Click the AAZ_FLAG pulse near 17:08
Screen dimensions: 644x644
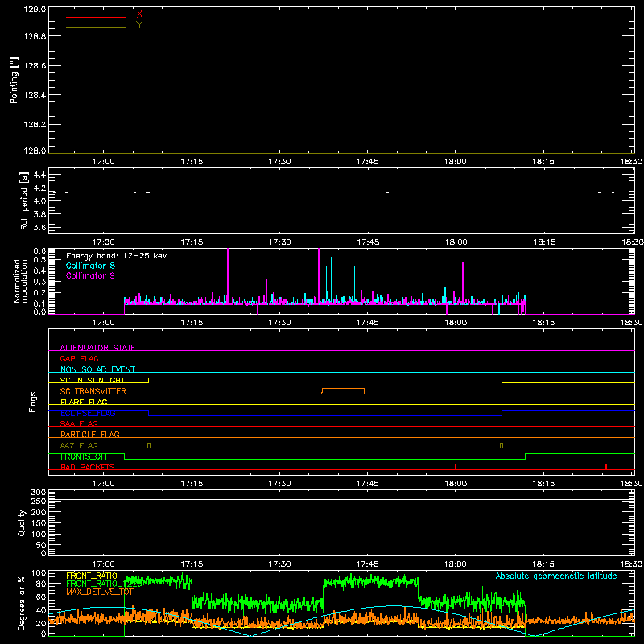[149, 445]
